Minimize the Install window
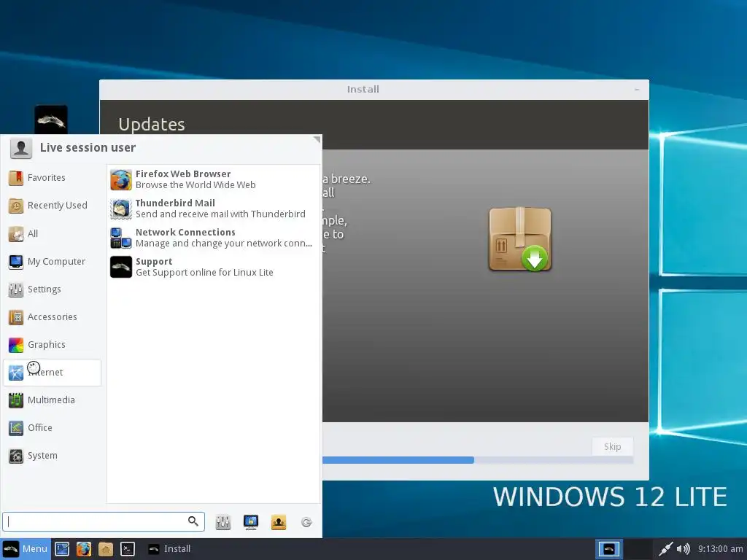The width and height of the screenshot is (747, 560). click(637, 90)
